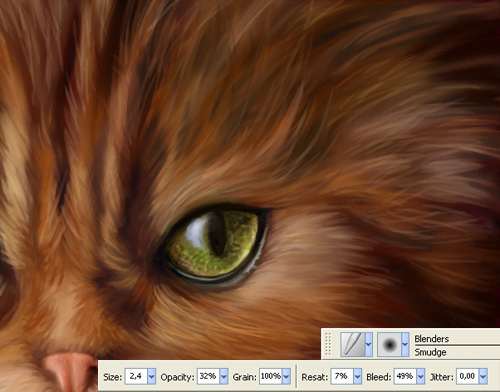Open the Resat slider arrow
The width and height of the screenshot is (500, 392).
click(x=357, y=376)
